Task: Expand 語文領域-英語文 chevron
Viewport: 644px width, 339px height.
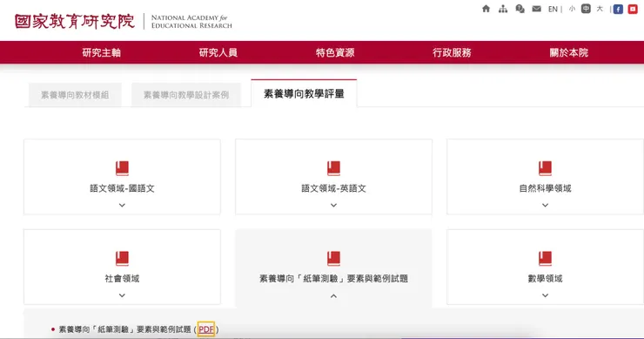Action: point(333,205)
